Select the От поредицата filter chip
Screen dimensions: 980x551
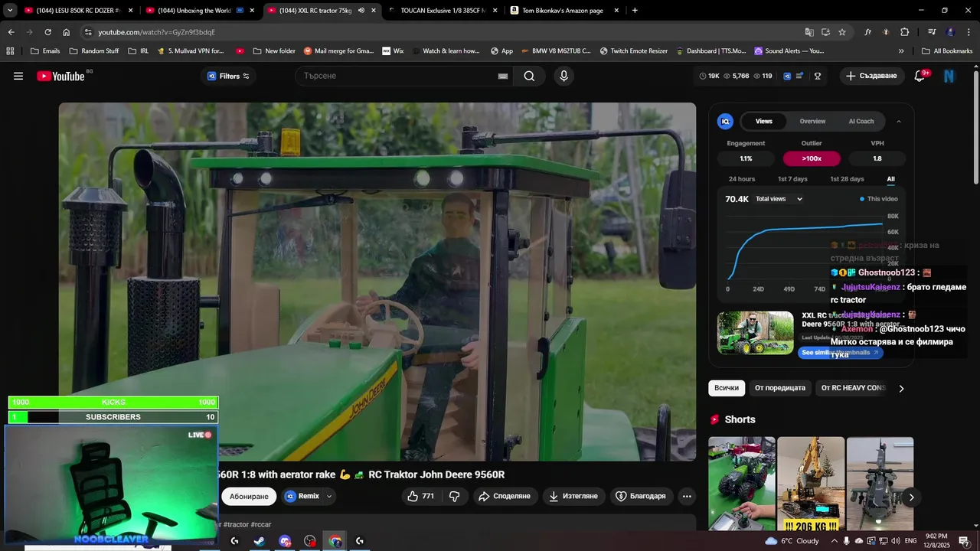(x=780, y=388)
